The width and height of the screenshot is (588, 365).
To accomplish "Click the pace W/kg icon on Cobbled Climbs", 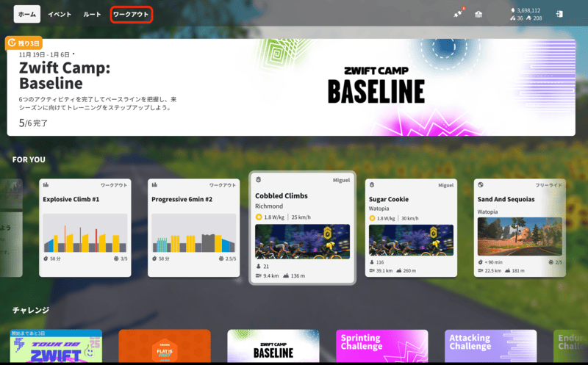I will click(259, 217).
